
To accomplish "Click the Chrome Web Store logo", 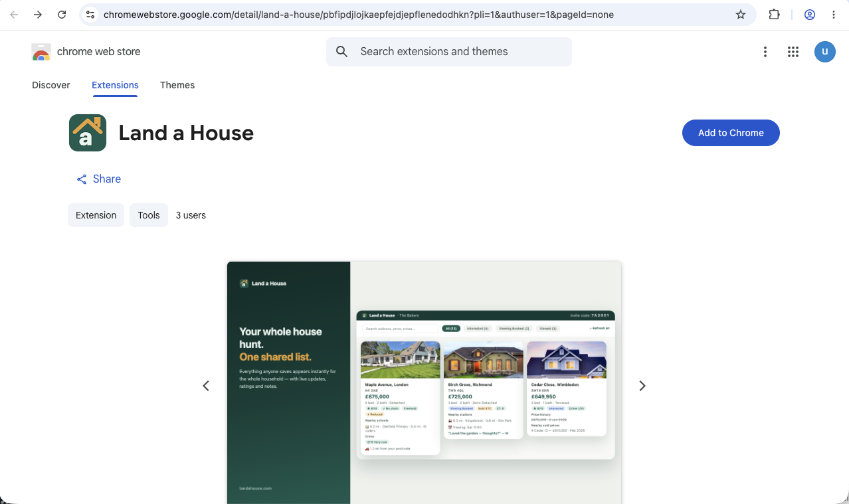I will click(x=41, y=52).
